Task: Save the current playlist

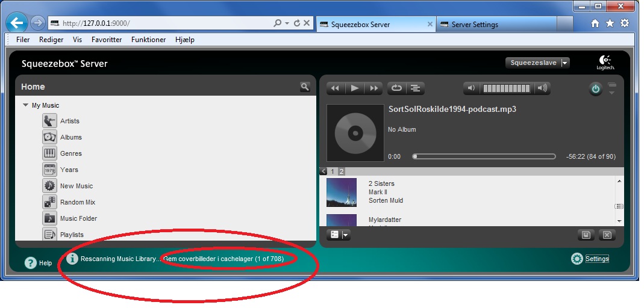Action: point(585,235)
